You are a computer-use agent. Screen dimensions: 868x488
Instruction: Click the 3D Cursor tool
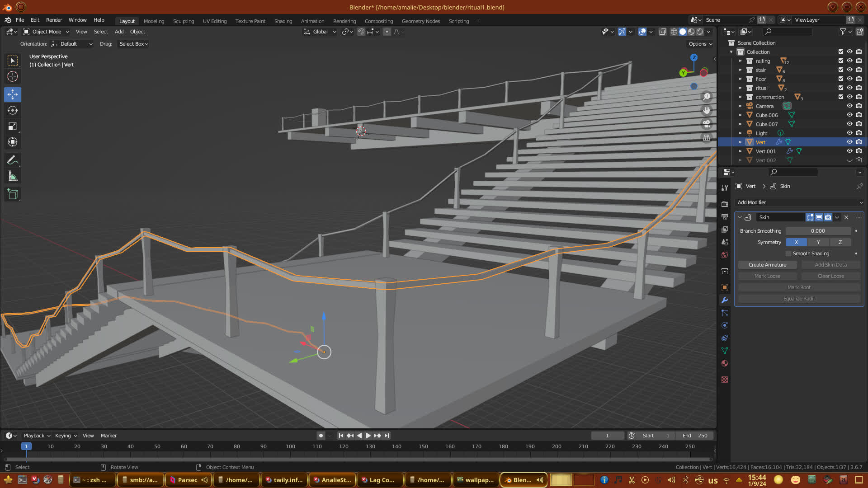(13, 76)
